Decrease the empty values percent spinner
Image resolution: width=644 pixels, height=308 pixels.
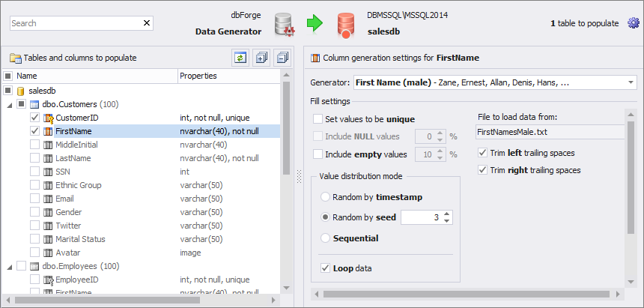[x=440, y=158]
